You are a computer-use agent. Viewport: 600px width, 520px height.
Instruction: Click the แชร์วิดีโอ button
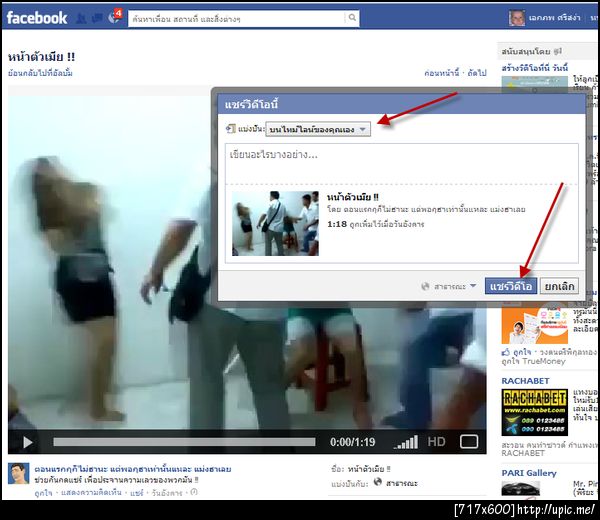click(x=511, y=286)
